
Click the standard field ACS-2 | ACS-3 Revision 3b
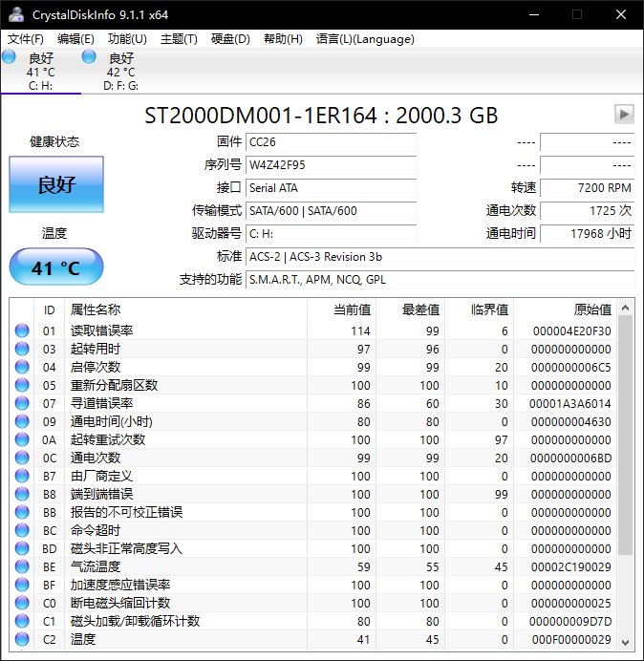[440, 257]
